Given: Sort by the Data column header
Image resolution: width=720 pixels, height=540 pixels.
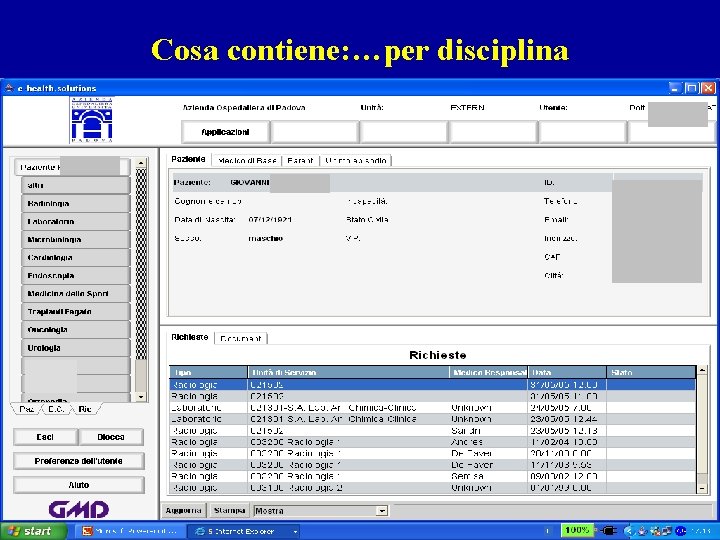Looking at the screenshot, I should tap(567, 372).
